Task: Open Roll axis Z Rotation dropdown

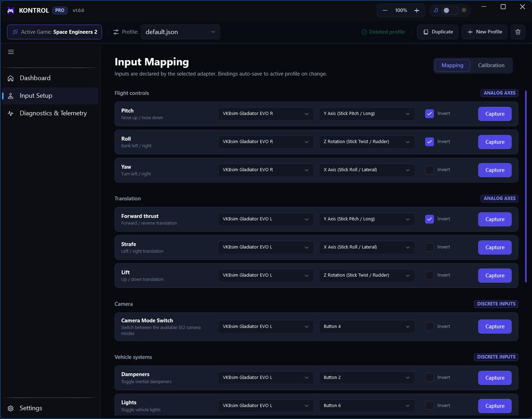Action: (367, 142)
